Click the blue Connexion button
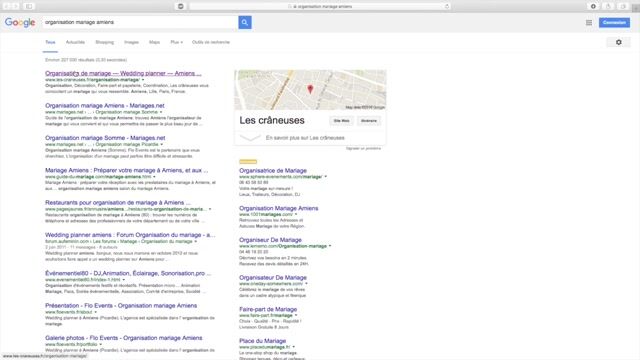Image resolution: width=640 pixels, height=360 pixels. [614, 22]
